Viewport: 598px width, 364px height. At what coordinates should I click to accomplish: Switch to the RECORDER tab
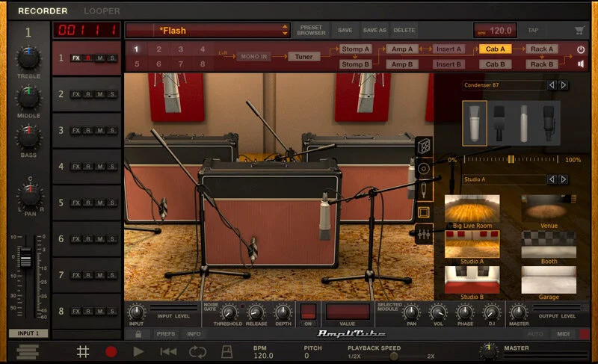point(43,11)
